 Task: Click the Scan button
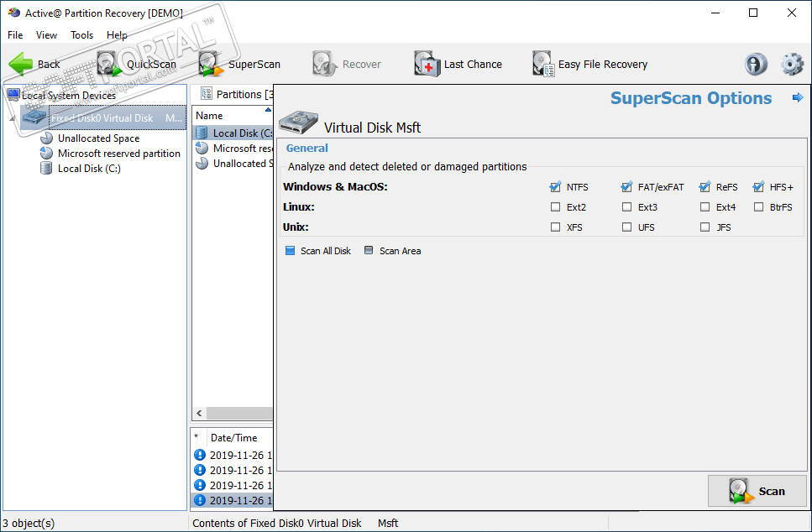point(757,491)
